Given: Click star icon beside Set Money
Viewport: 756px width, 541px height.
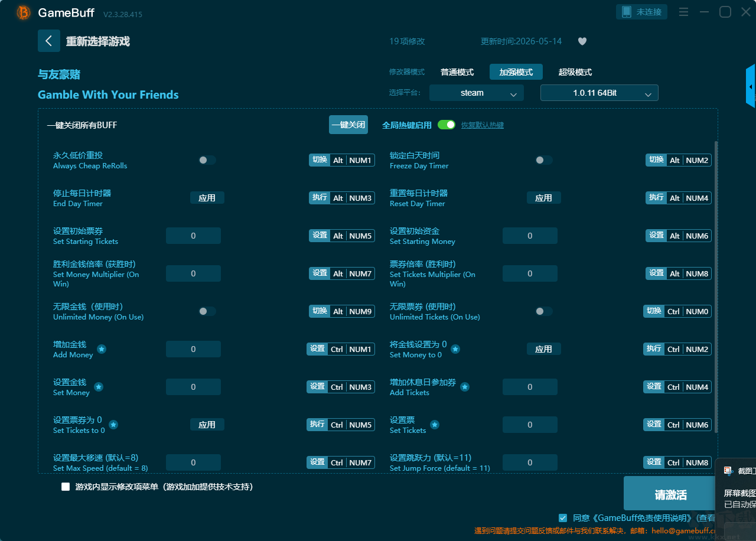Looking at the screenshot, I should 99,387.
